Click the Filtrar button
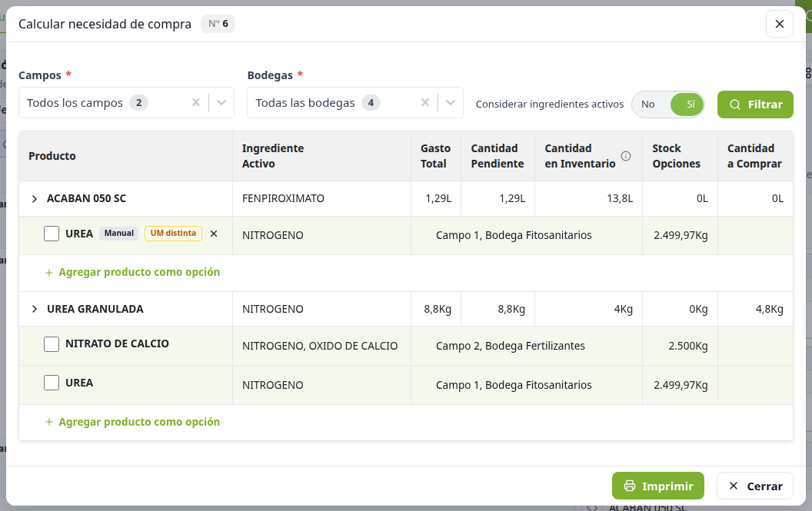812x511 pixels. coord(755,105)
